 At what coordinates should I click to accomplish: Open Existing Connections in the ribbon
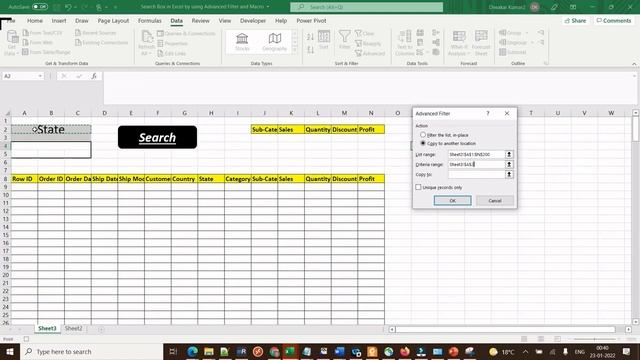coord(102,42)
